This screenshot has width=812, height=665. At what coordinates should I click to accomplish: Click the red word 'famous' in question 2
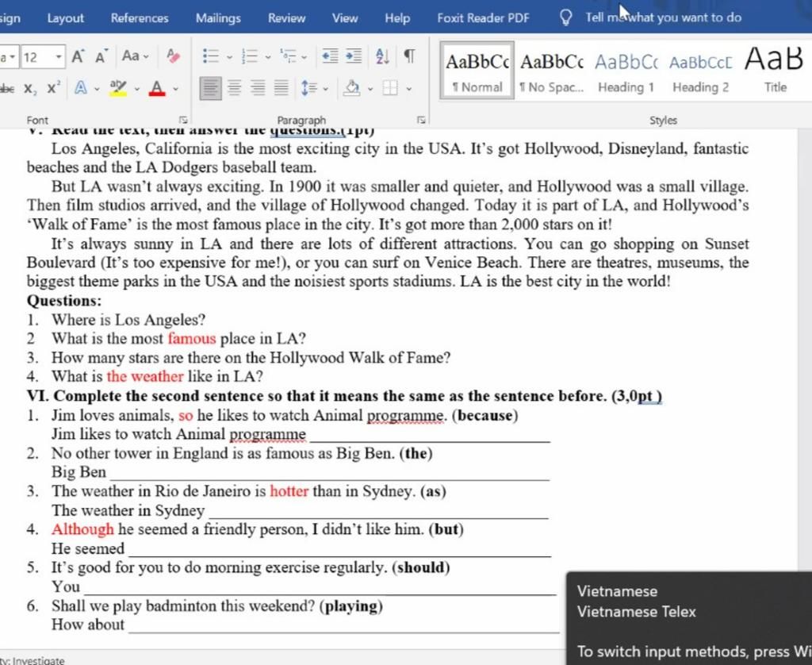pos(192,339)
